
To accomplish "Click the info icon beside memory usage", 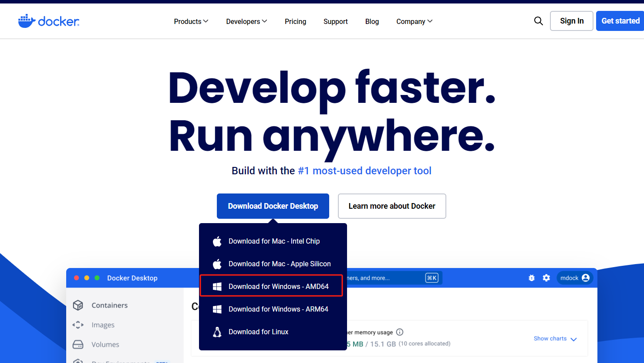I will [399, 332].
